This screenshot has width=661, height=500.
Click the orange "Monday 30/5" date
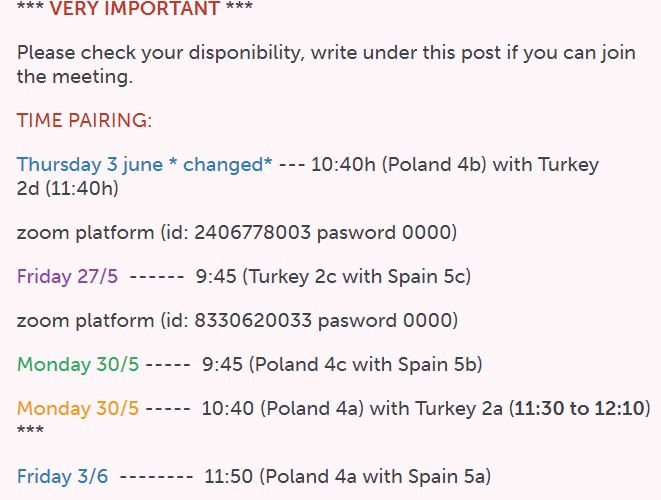(78, 408)
